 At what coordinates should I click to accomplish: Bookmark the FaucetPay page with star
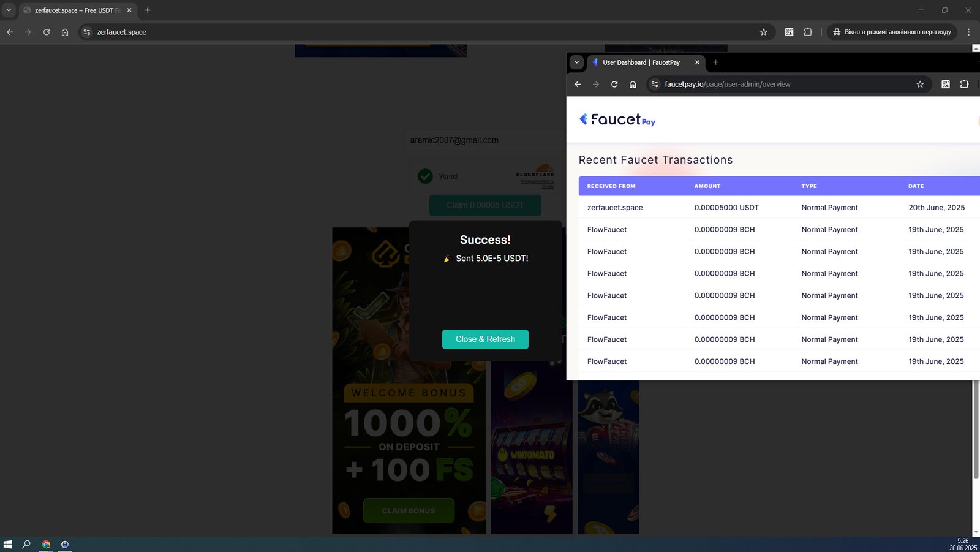coord(920,84)
